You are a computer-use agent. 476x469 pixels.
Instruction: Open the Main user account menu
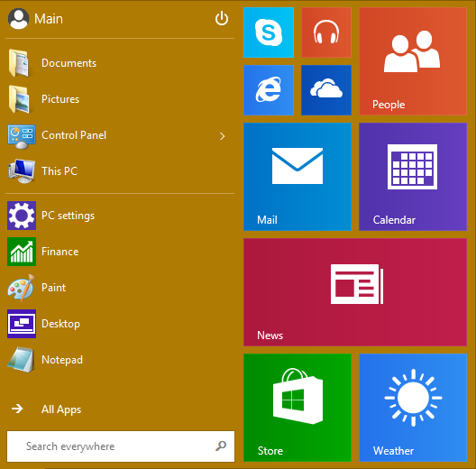[35, 19]
